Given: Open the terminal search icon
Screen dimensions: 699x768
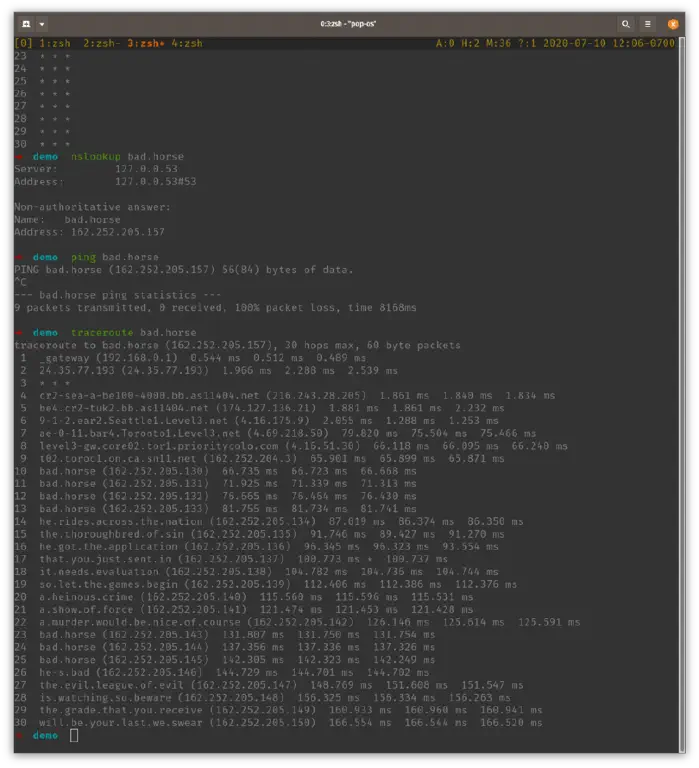Looking at the screenshot, I should (626, 24).
